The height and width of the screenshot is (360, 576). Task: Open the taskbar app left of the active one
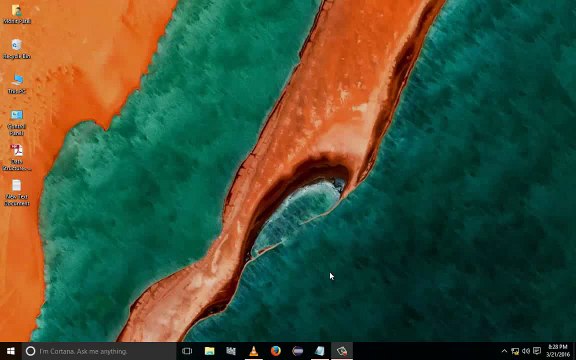[x=320, y=351]
